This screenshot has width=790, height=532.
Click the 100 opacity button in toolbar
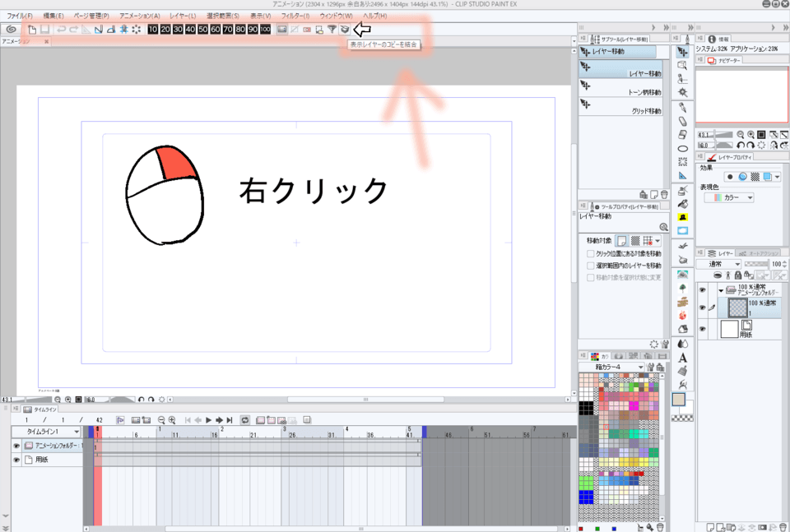pyautogui.click(x=265, y=30)
